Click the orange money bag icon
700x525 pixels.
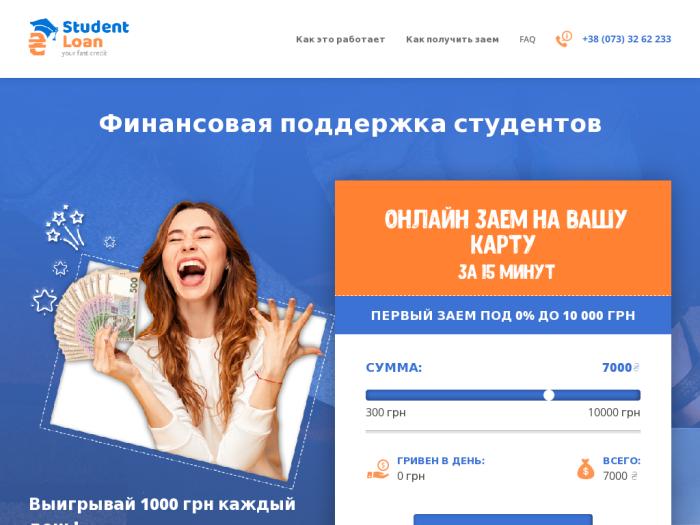(x=585, y=469)
